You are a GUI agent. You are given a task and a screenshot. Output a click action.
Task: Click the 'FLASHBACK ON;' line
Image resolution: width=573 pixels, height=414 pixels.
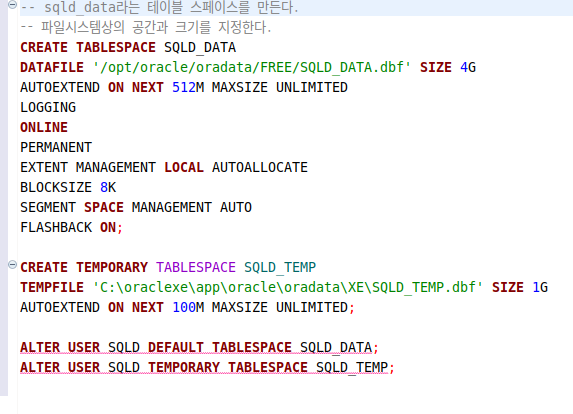(x=71, y=228)
